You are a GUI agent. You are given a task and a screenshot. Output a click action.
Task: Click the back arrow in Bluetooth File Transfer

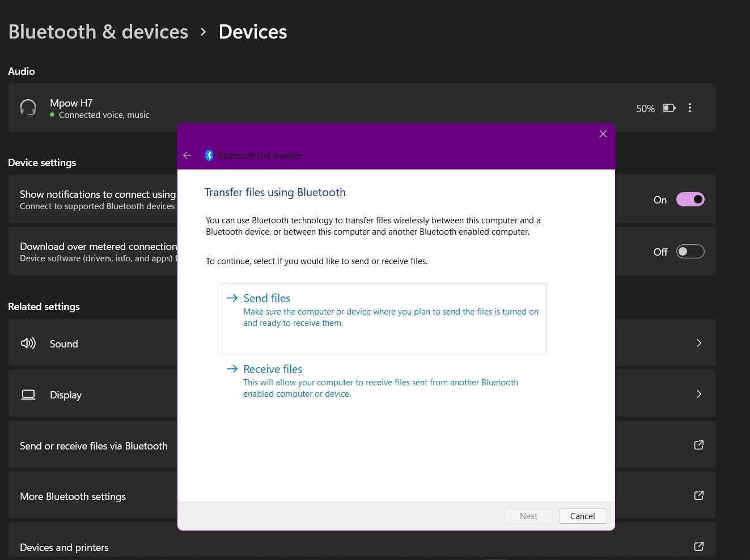click(x=187, y=155)
